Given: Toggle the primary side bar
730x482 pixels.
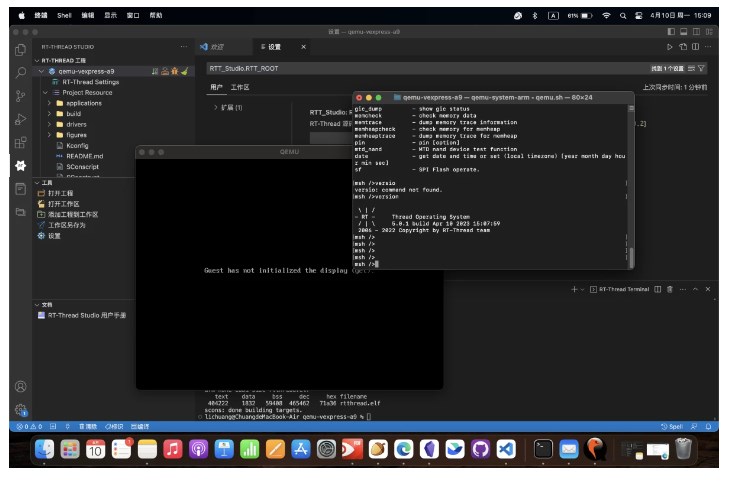Looking at the screenshot, I should pos(671,32).
